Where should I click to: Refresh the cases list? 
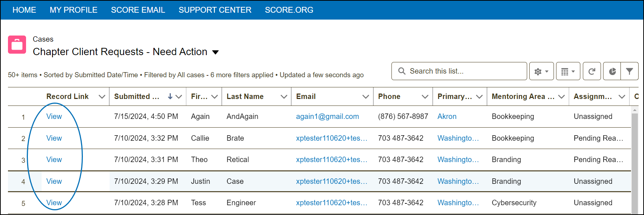point(592,71)
